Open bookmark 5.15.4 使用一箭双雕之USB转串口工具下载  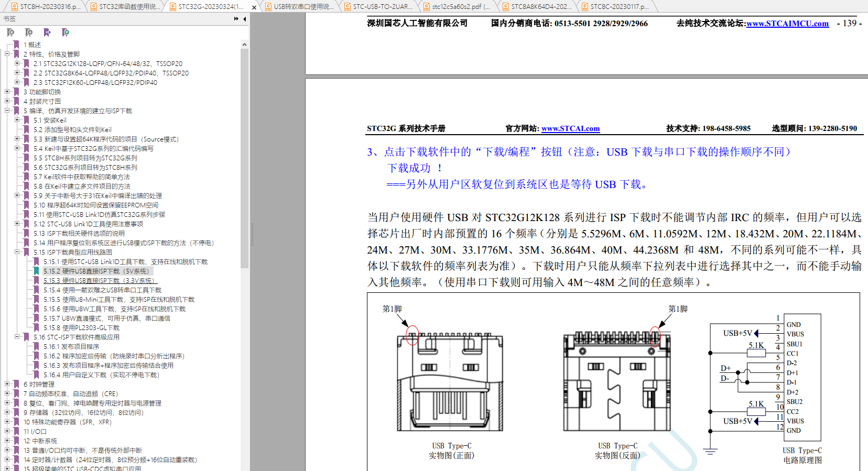[102, 290]
